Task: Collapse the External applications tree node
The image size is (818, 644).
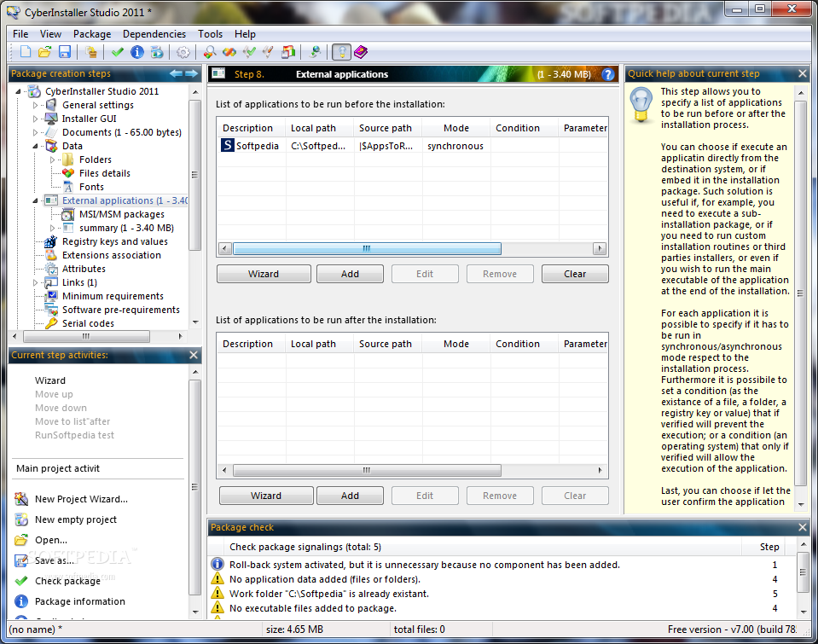Action: coord(36,200)
